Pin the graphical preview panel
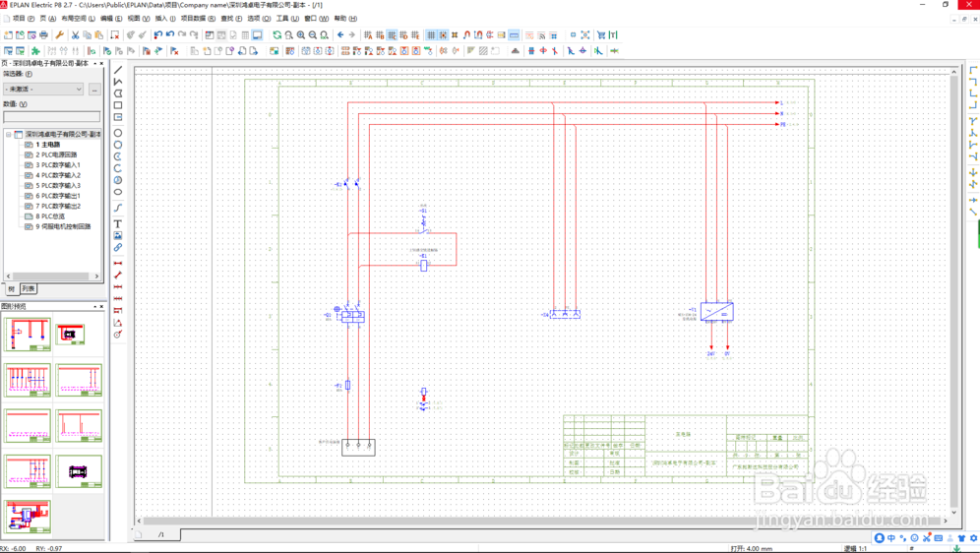Screen dimensions: 980x553 coord(94,306)
